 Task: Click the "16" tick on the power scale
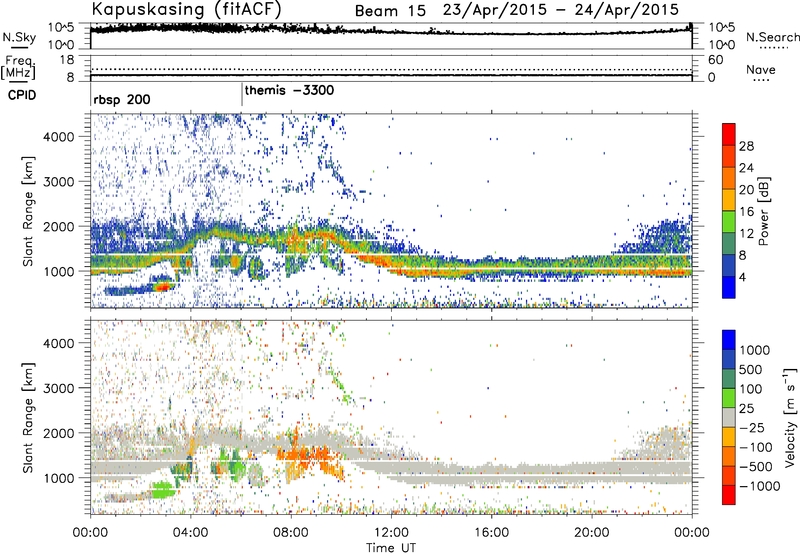746,212
